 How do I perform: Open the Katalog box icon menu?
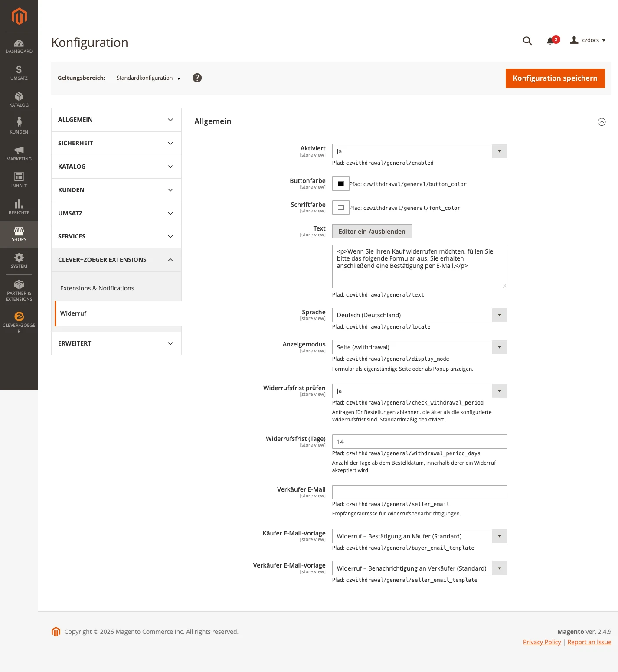(19, 100)
